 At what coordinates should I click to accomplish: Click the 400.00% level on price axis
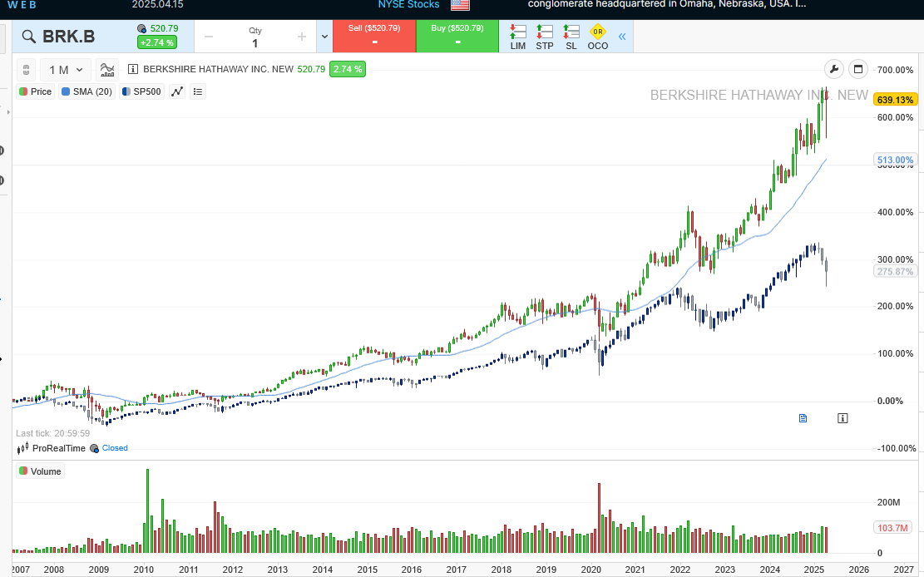(895, 212)
